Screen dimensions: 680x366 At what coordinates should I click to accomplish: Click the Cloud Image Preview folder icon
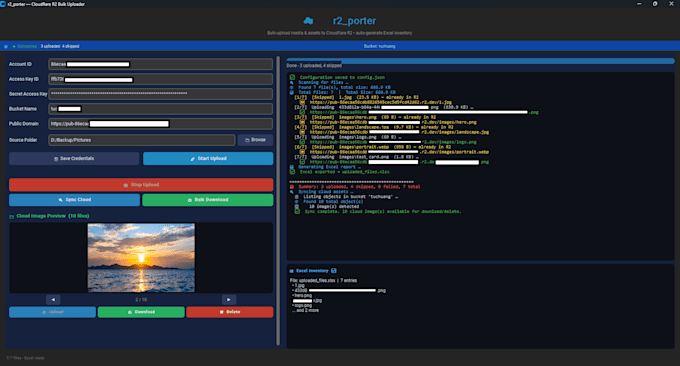[12, 216]
